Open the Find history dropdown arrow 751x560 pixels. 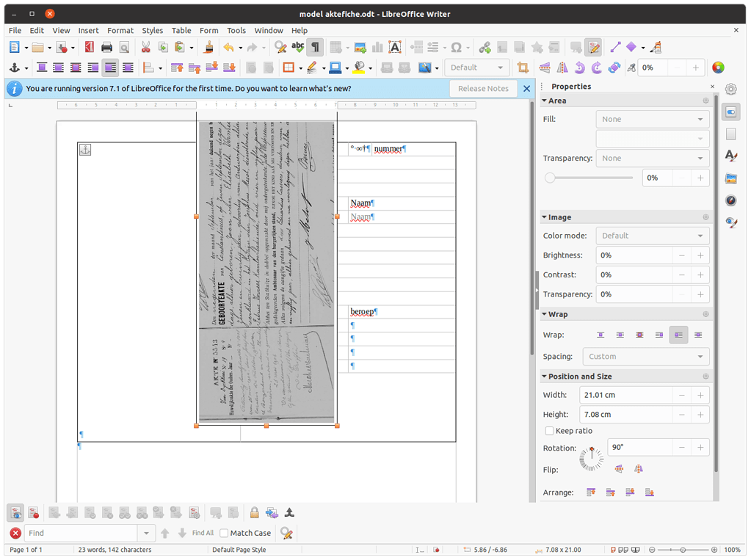tap(146, 533)
